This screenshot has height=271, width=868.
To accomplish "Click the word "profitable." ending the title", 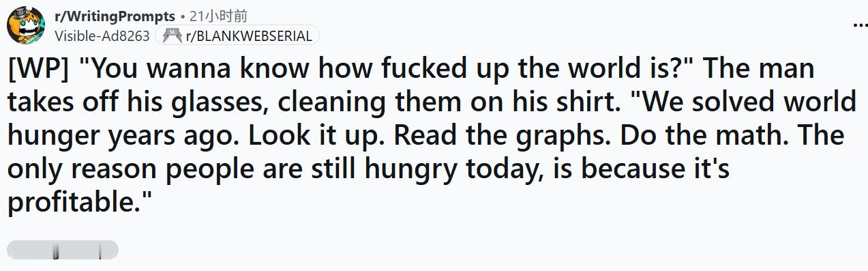I will (x=78, y=201).
